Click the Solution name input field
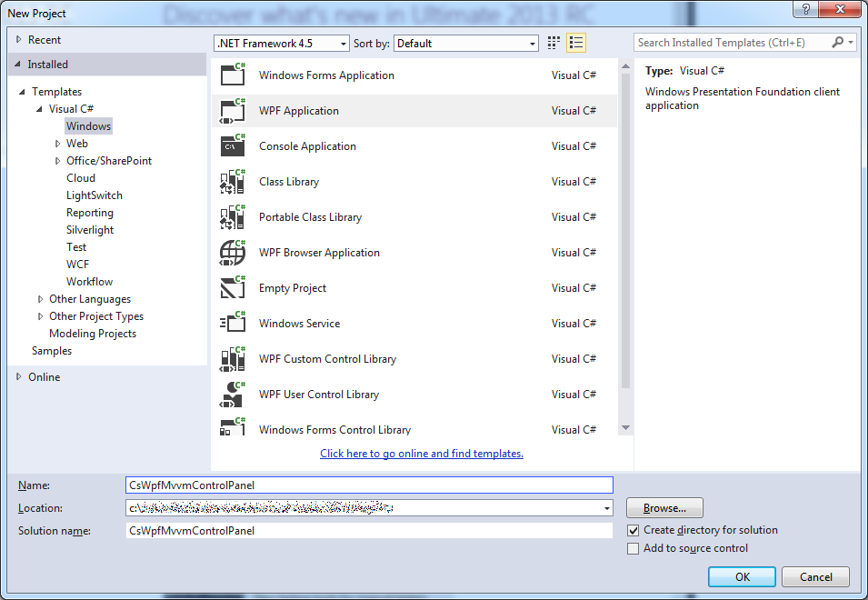The width and height of the screenshot is (868, 600). (369, 531)
